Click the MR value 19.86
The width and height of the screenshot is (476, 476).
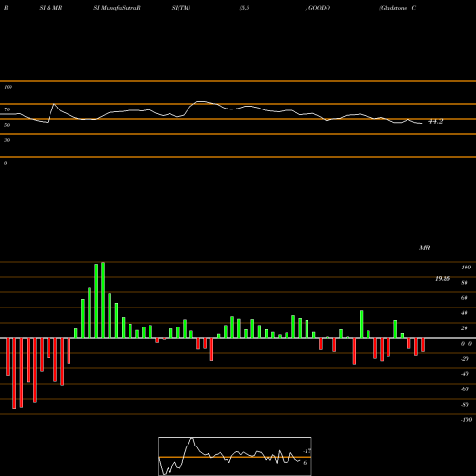443,279
